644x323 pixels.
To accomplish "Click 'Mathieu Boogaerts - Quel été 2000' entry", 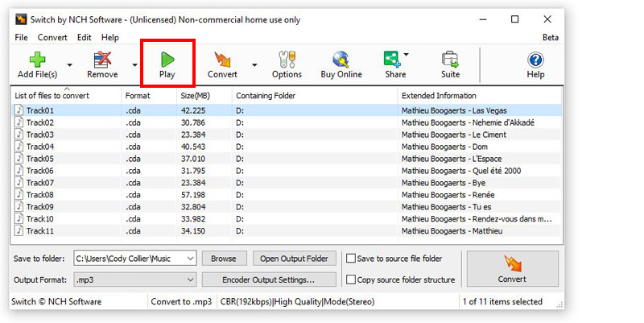I will (x=461, y=171).
